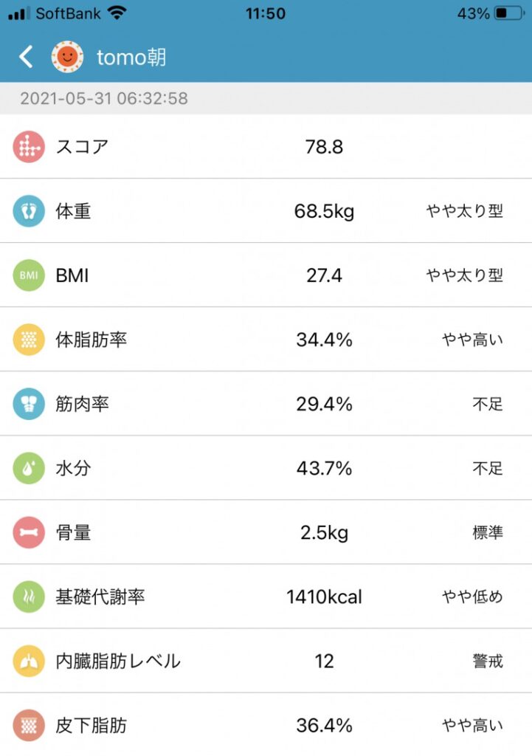The image size is (532, 756).
Task: Tap the tomo朝 profile name
Action: click(131, 58)
